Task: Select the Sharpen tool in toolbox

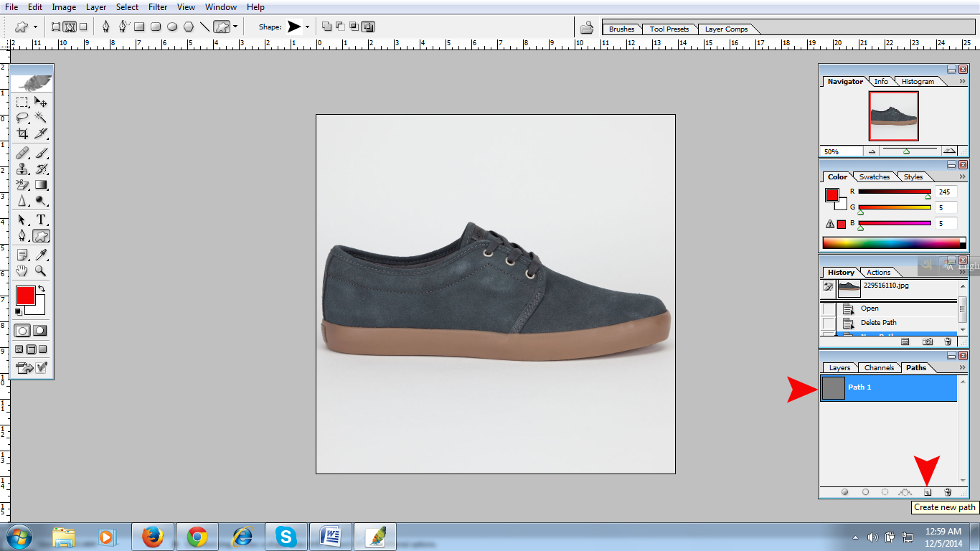Action: click(22, 201)
